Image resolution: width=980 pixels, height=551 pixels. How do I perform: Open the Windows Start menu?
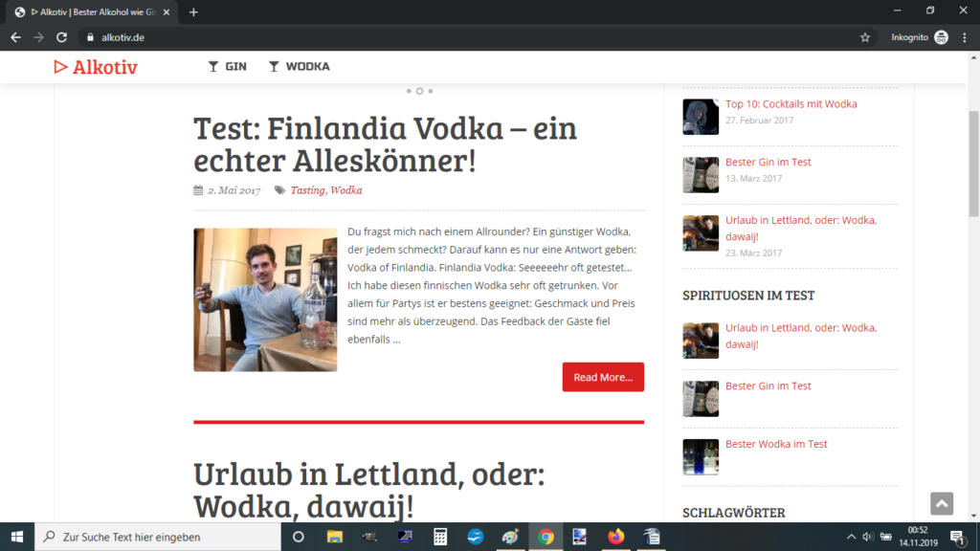17,537
